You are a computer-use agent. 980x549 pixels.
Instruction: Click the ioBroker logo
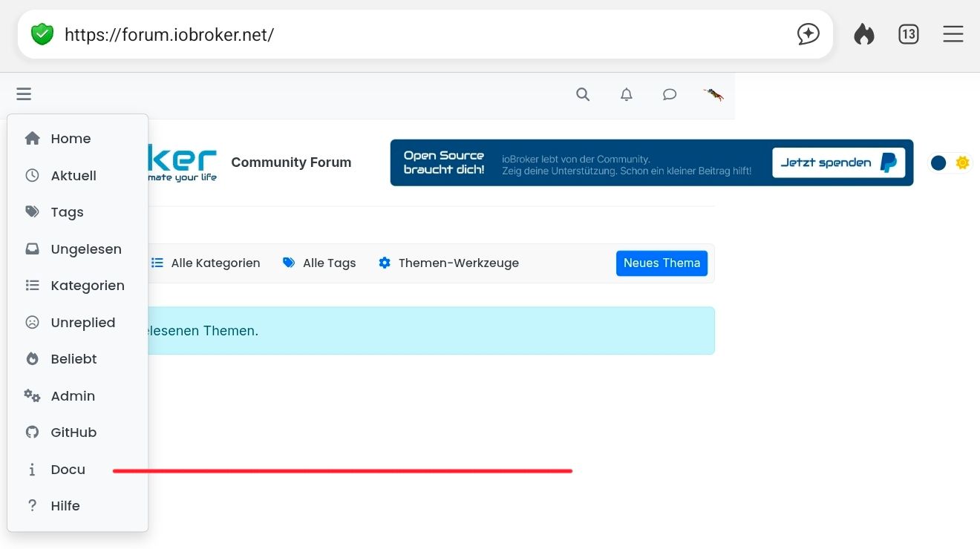click(x=183, y=162)
